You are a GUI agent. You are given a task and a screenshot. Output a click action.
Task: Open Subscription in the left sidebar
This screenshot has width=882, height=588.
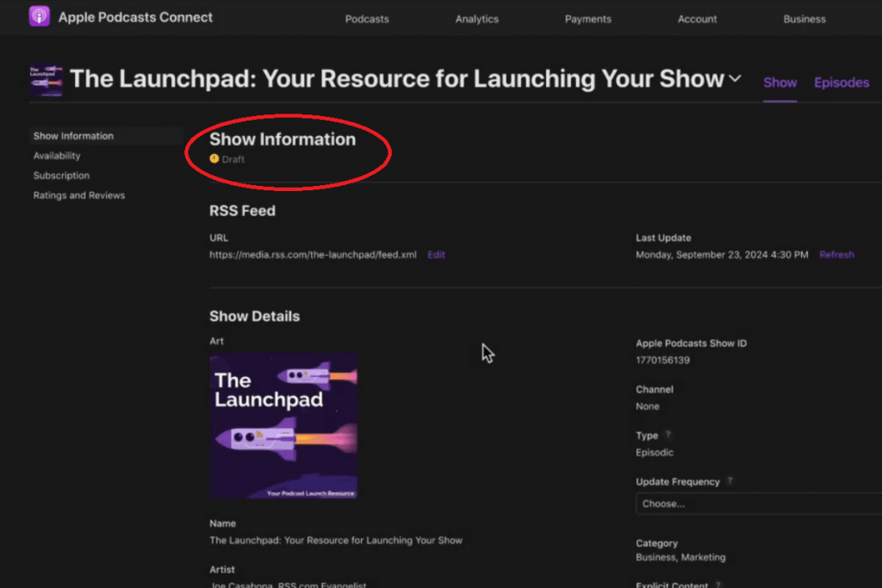click(x=61, y=176)
